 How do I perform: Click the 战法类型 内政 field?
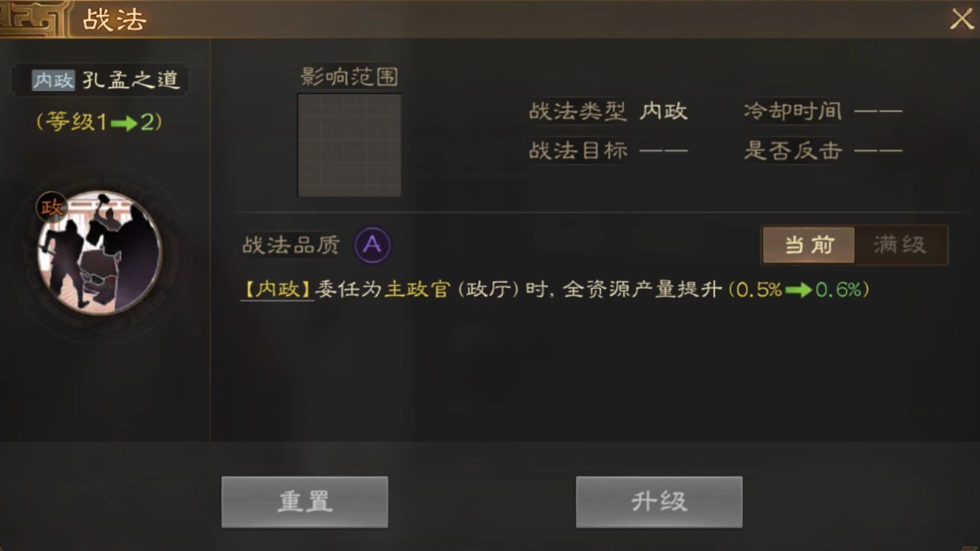608,112
